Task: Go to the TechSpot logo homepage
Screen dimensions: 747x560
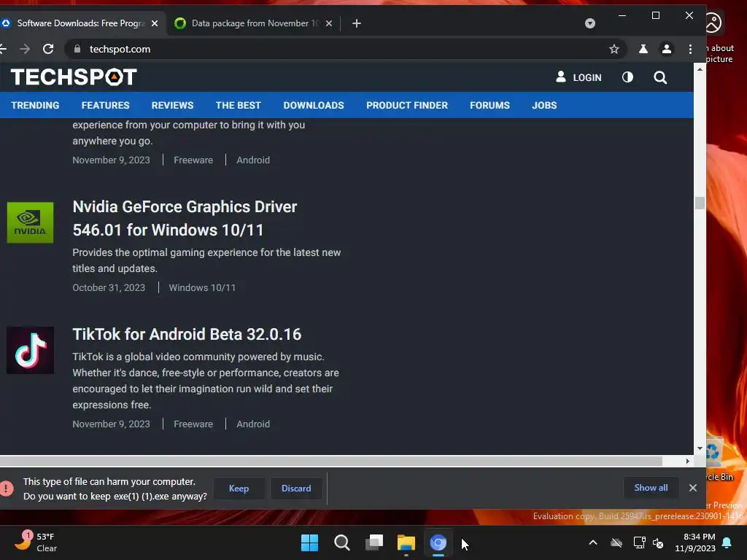Action: [x=74, y=77]
